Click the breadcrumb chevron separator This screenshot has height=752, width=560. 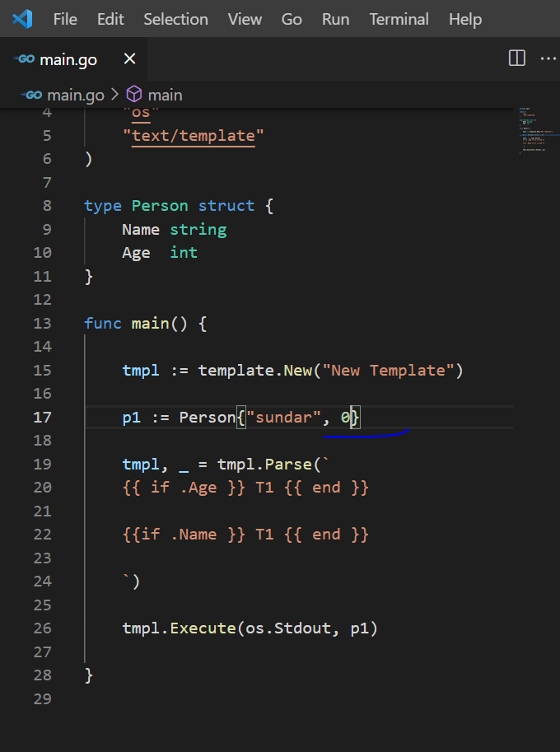114,95
